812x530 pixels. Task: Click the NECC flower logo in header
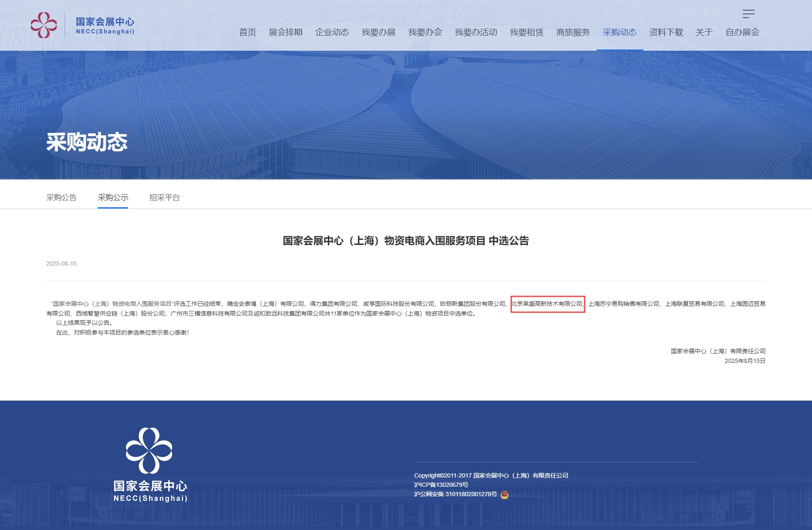[x=44, y=25]
